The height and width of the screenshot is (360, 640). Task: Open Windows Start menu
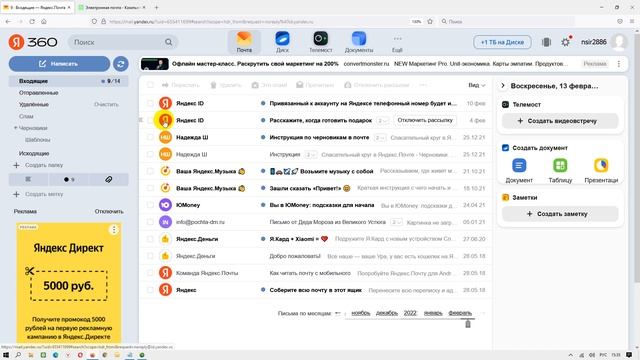point(6,355)
